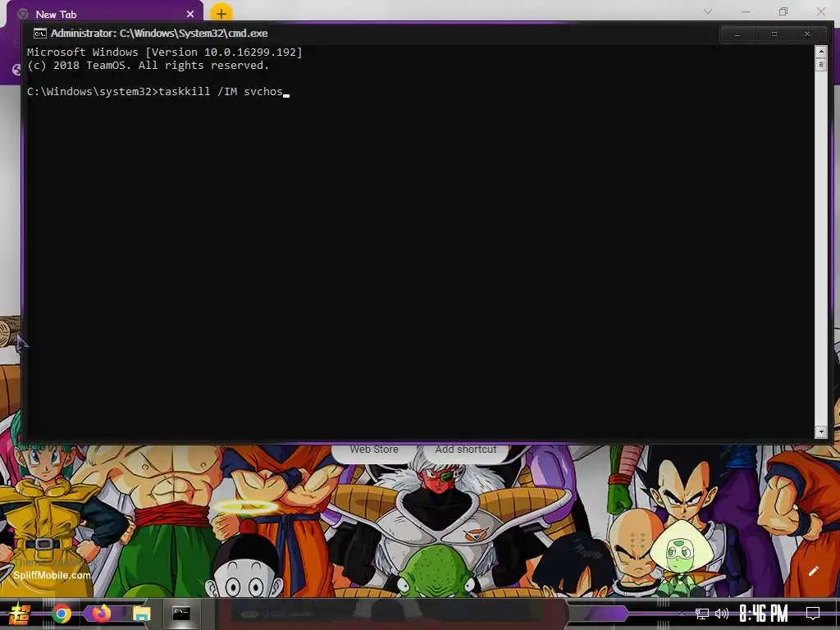This screenshot has height=630, width=840.
Task: Expand hidden system tray icons chevron
Action: pyautogui.click(x=682, y=614)
